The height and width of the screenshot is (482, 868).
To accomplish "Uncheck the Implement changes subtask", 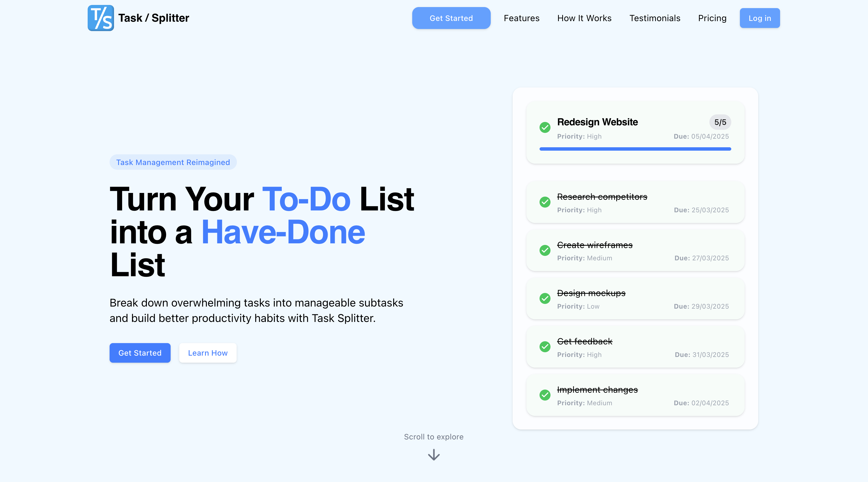I will click(544, 395).
